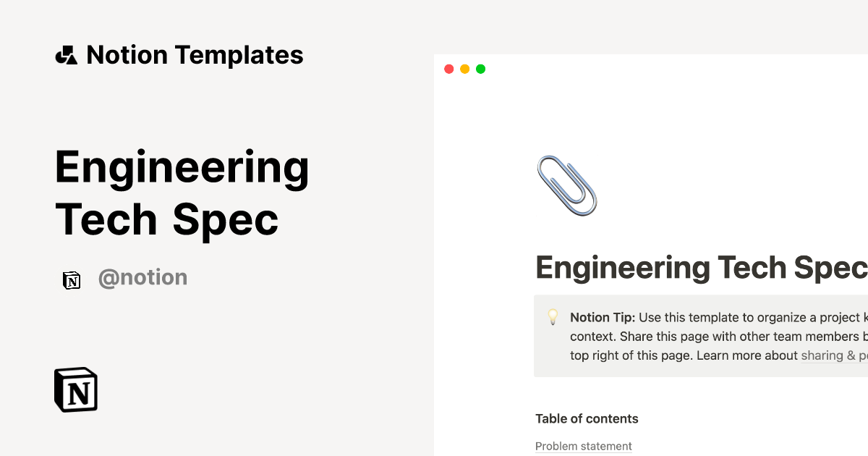Click the template preview thumbnail area

click(x=650, y=253)
